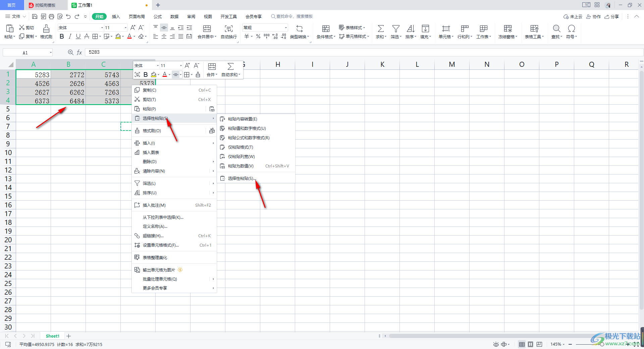Open Conditional Formatting 条件格式
Screen dimensions: 644x349
[x=326, y=32]
